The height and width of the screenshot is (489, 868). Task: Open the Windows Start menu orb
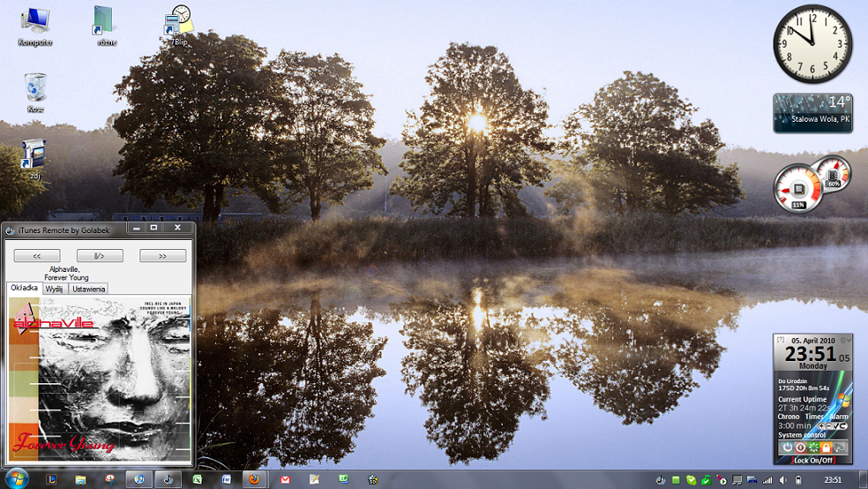click(17, 478)
